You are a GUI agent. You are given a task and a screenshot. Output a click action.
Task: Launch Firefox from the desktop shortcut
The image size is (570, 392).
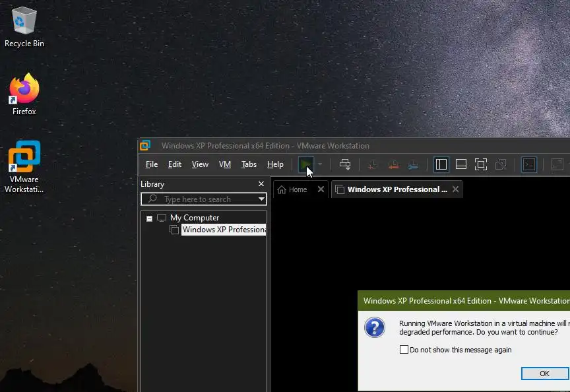coord(24,94)
